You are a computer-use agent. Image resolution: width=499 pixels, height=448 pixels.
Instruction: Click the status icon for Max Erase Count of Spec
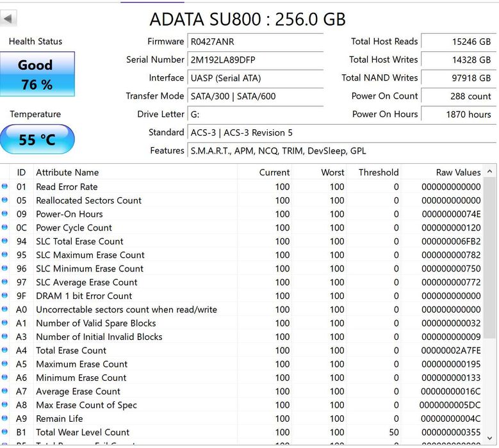pos(4,404)
